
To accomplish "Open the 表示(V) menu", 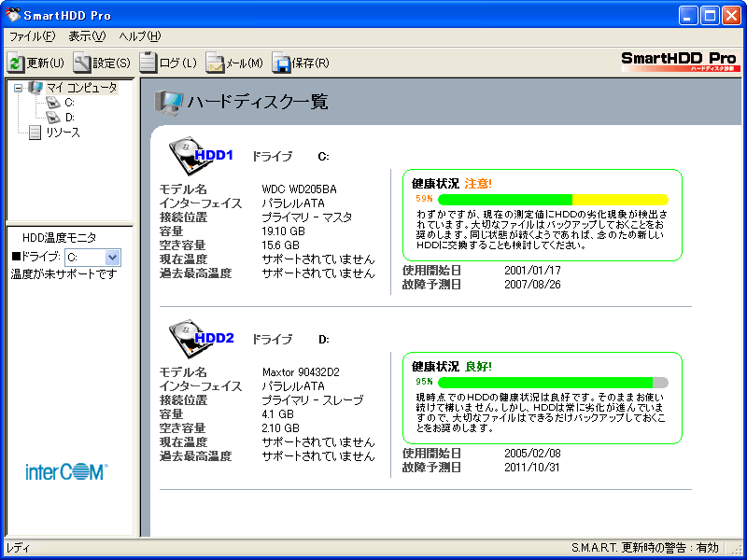I will click(x=87, y=36).
